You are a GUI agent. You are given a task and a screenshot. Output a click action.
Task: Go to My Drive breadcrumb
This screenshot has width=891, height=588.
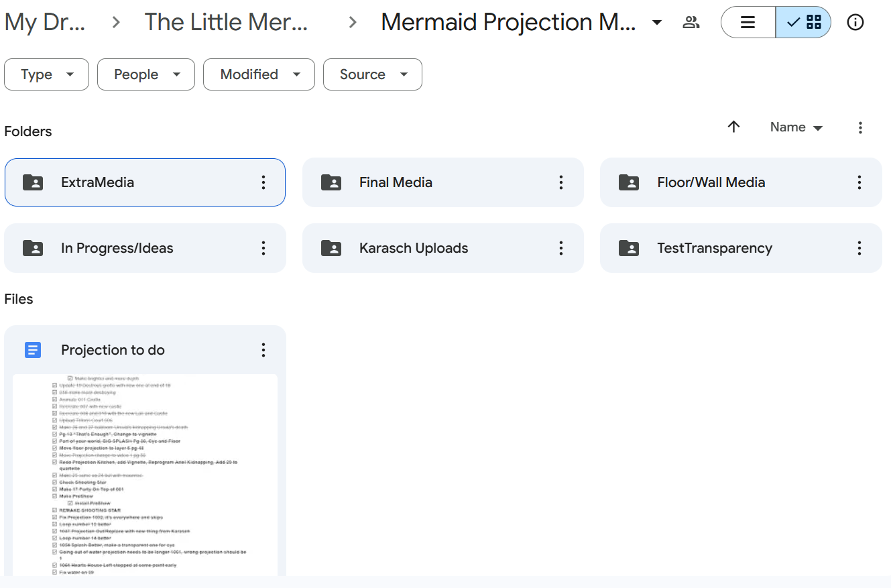[x=45, y=22]
